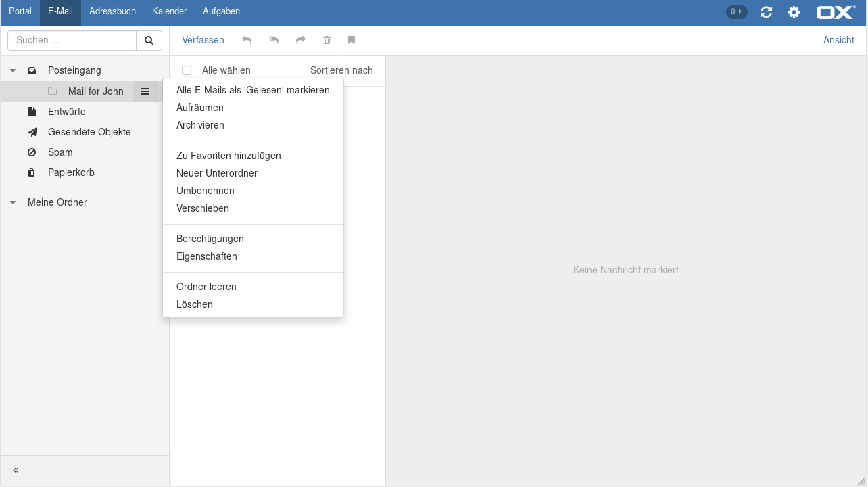
Task: Click the trash delete icon in toolbar
Action: (327, 41)
